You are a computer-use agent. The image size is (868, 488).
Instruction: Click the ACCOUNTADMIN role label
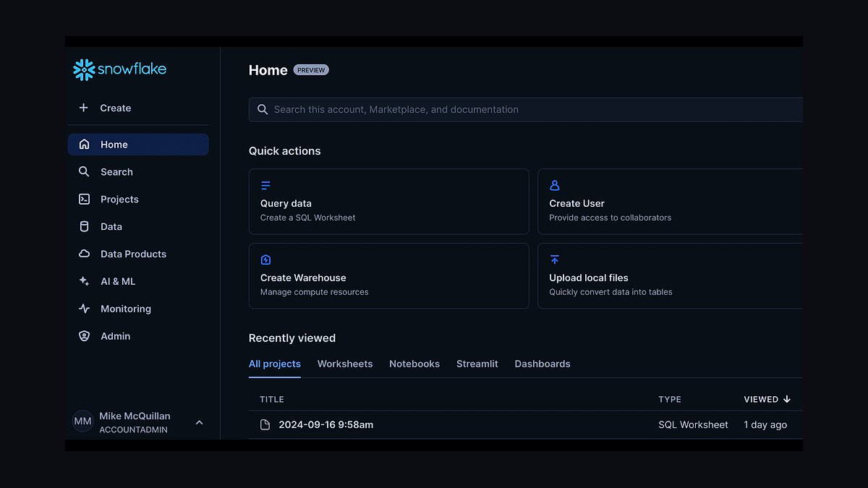click(134, 430)
